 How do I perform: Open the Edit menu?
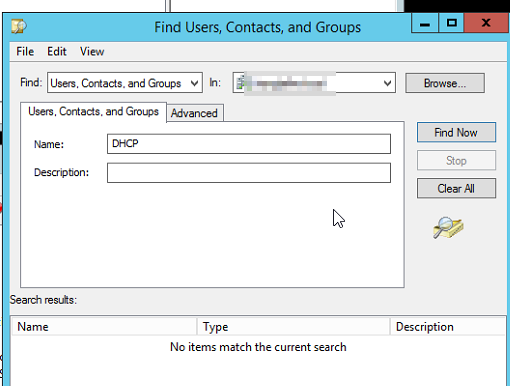[57, 51]
